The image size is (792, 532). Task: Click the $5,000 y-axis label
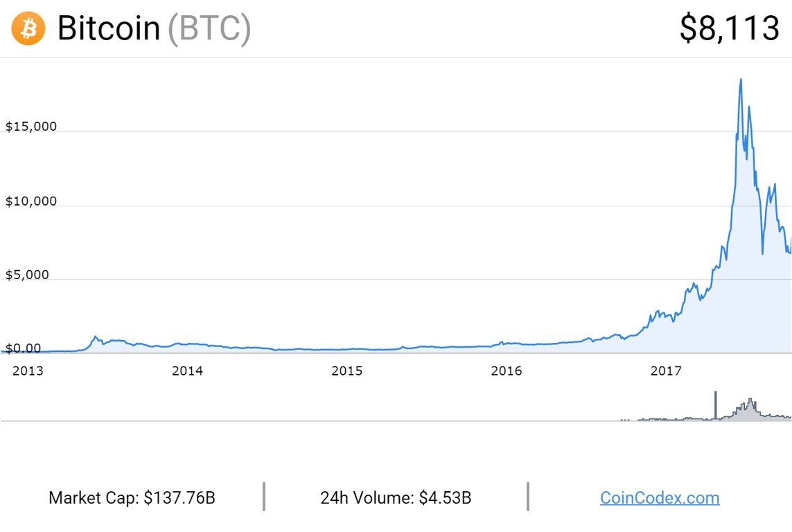coord(27,275)
